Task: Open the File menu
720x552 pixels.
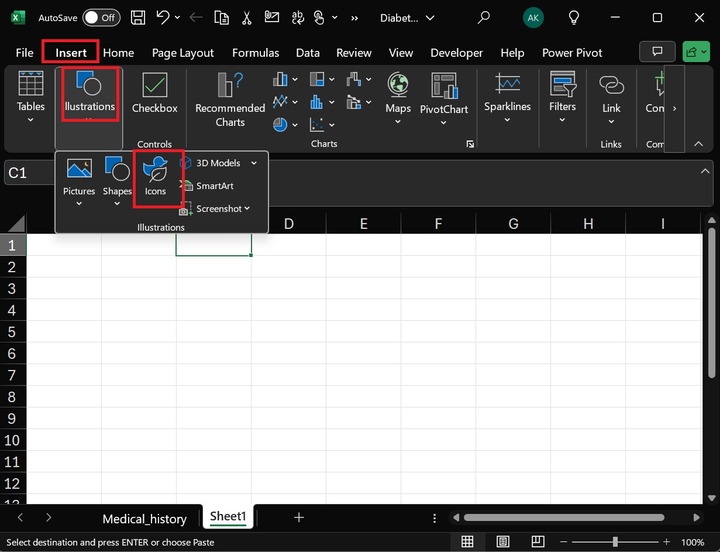Action: [x=24, y=53]
